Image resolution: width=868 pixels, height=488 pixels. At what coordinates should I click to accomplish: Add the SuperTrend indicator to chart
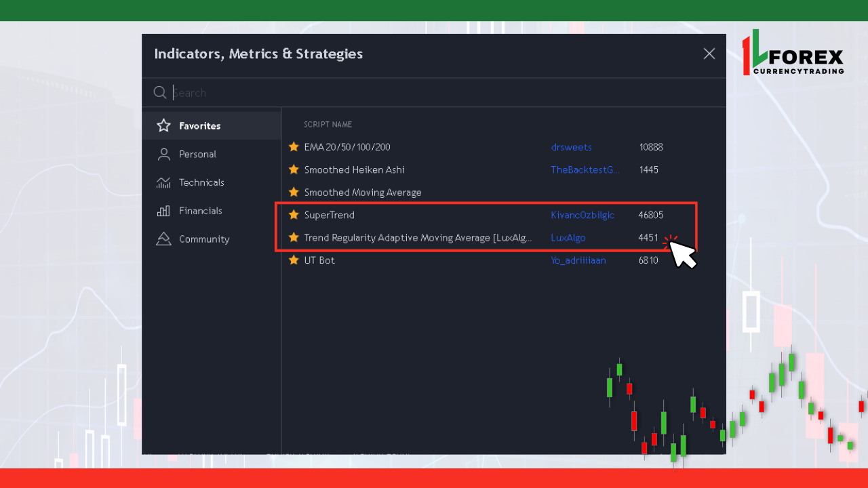tap(330, 215)
